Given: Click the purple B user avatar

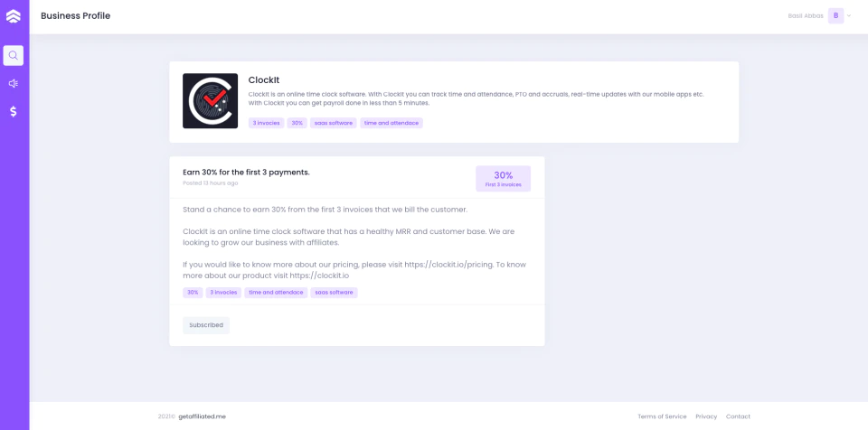Looking at the screenshot, I should [x=835, y=16].
